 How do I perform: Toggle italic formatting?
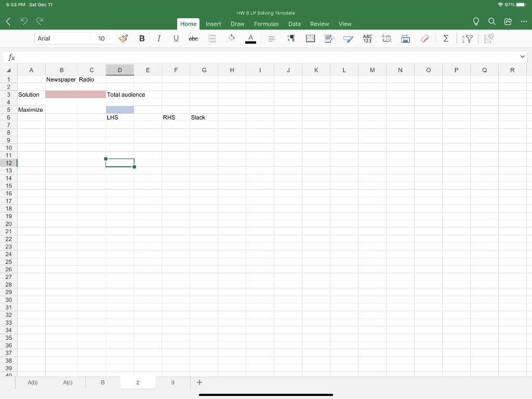(x=159, y=38)
